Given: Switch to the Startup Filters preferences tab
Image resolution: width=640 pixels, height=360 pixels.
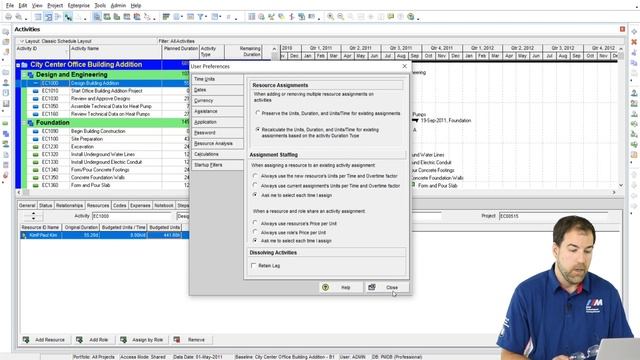Looking at the screenshot, I should tap(217, 165).
